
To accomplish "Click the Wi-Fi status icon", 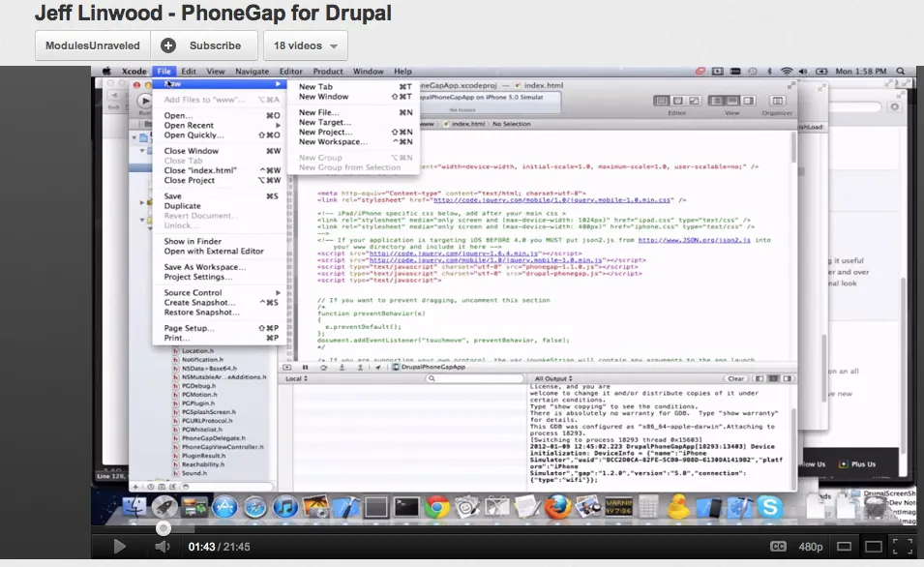I will (x=786, y=72).
